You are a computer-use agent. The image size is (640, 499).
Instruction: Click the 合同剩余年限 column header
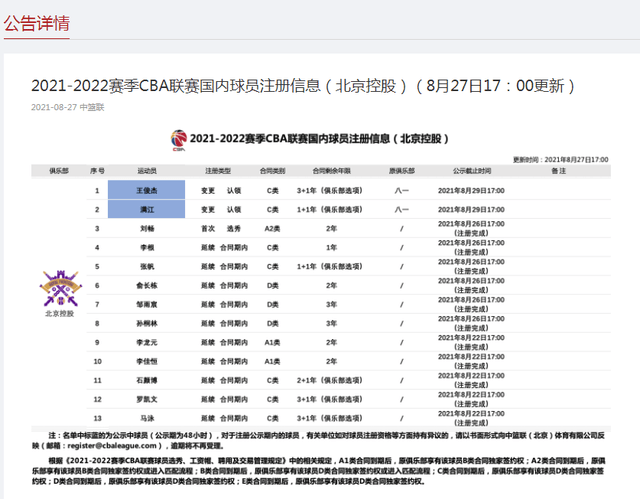pyautogui.click(x=331, y=171)
